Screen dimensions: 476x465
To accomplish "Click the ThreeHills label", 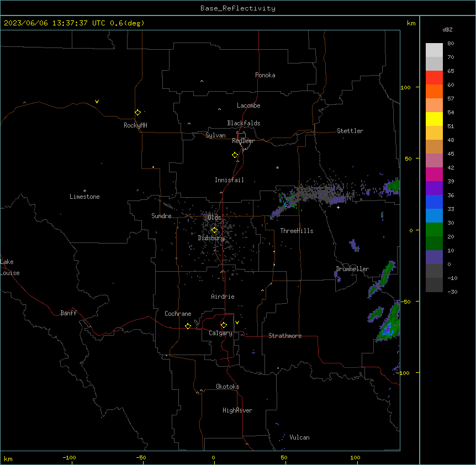I will (297, 231).
